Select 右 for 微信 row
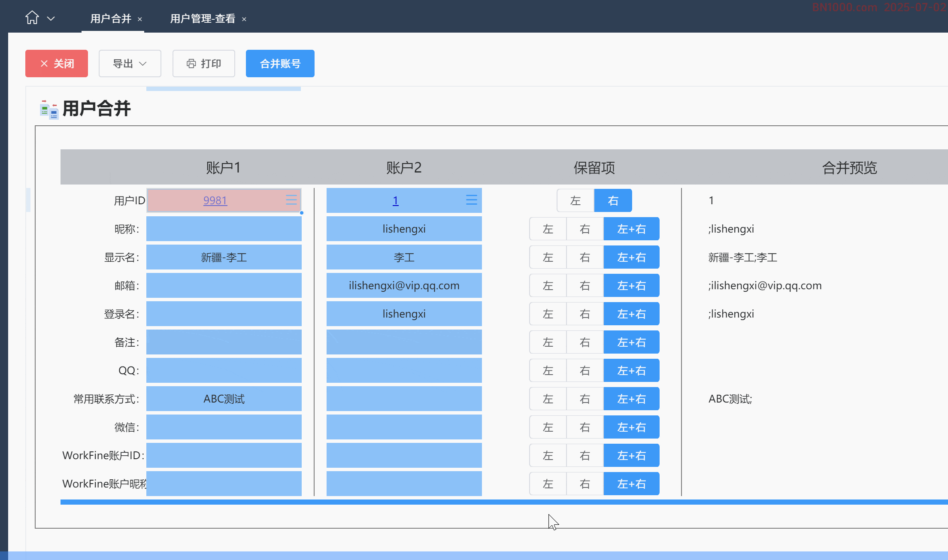 pyautogui.click(x=585, y=427)
